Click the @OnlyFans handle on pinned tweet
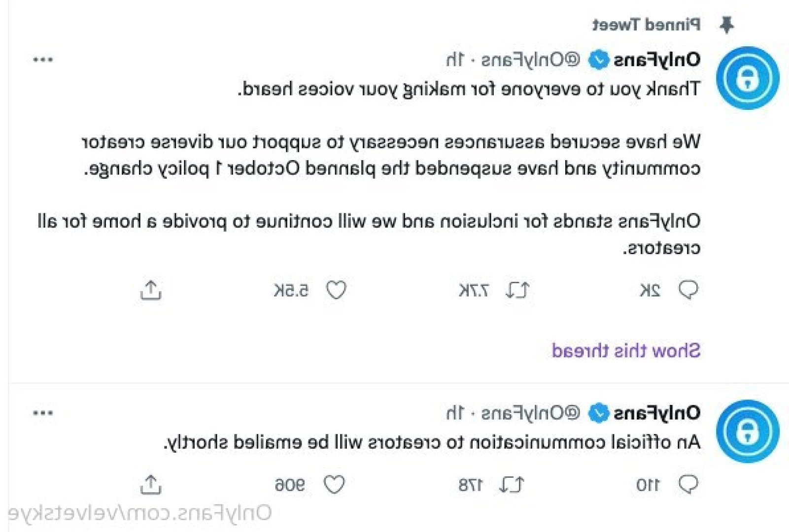Viewport: 789px width, 532px height. click(530, 60)
